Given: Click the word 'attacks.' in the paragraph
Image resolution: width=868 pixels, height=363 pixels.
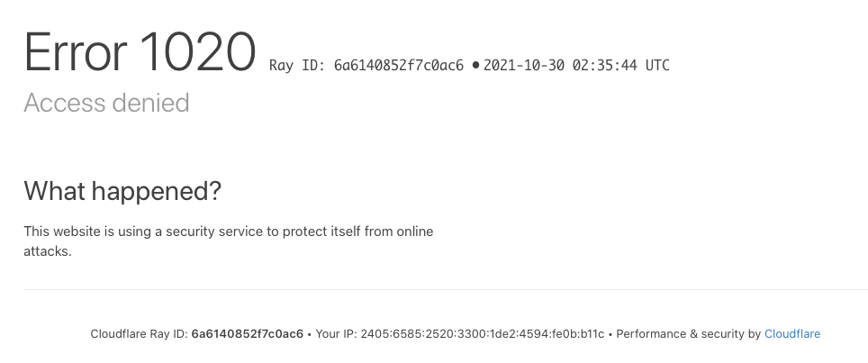Looking at the screenshot, I should [x=48, y=251].
